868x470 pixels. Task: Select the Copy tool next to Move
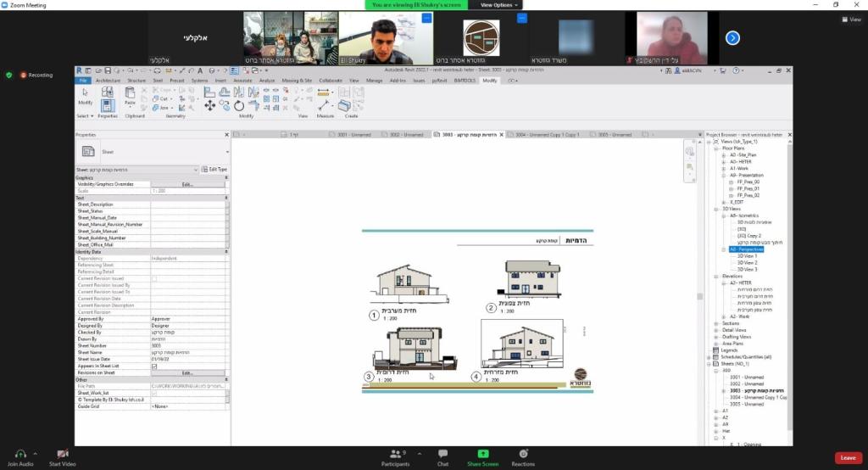tap(224, 105)
